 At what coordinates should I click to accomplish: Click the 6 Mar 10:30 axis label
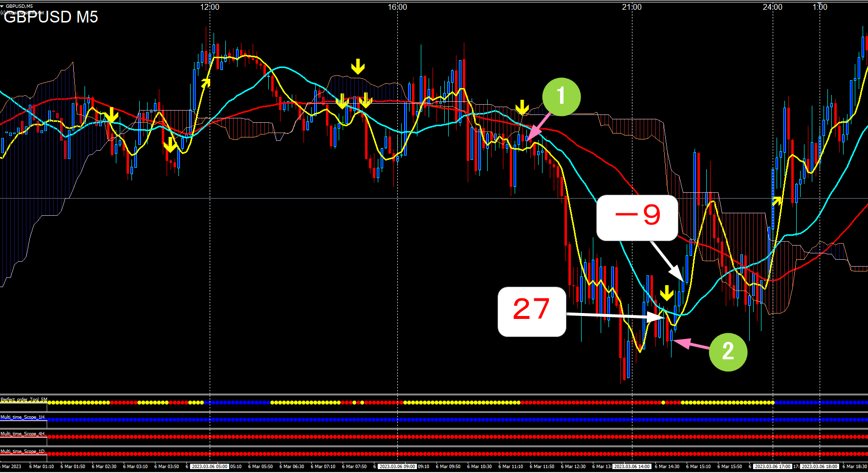479,467
